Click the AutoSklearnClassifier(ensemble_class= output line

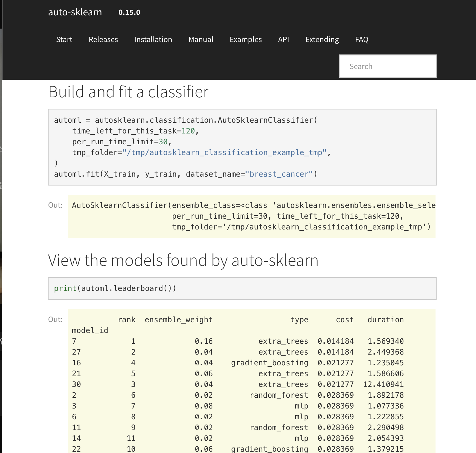pos(254,205)
